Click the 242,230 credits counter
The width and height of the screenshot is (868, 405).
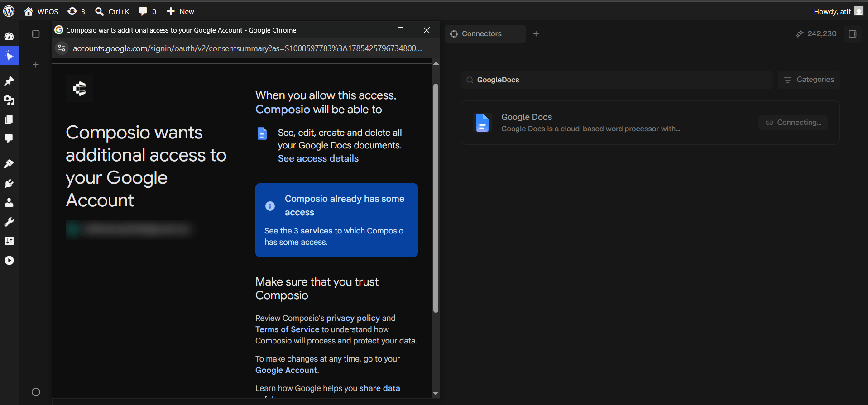click(816, 34)
